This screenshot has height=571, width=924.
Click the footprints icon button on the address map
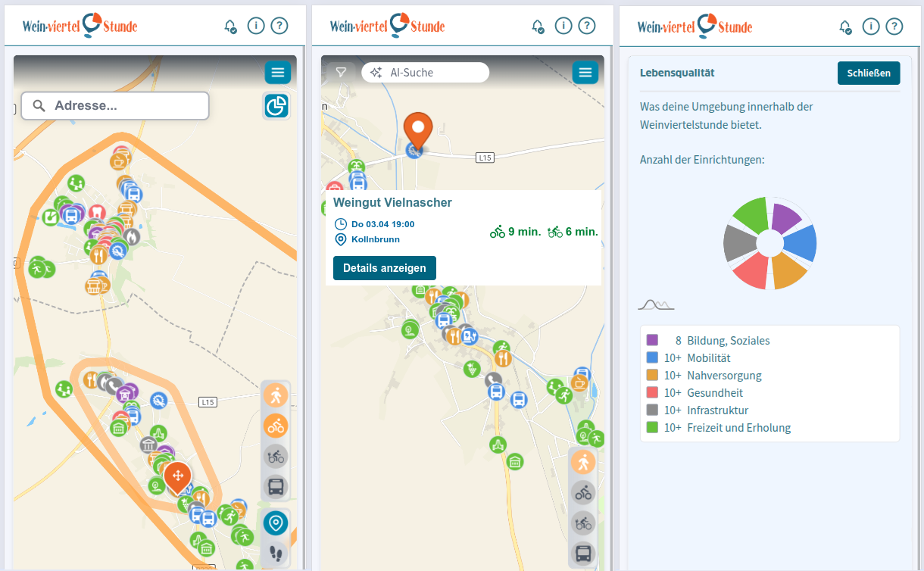[x=276, y=555]
